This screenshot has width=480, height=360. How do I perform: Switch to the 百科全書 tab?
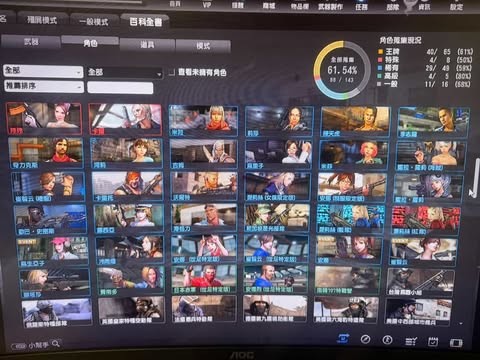[146, 22]
